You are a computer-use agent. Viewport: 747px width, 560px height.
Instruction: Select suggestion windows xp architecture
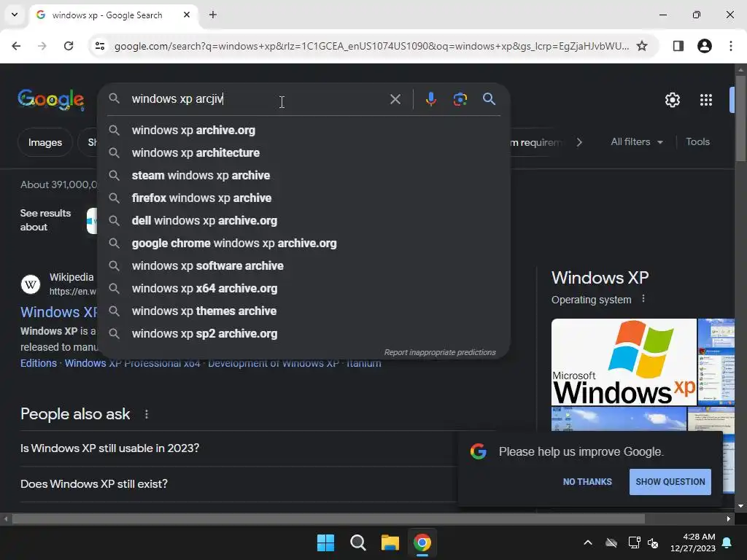click(x=304, y=153)
